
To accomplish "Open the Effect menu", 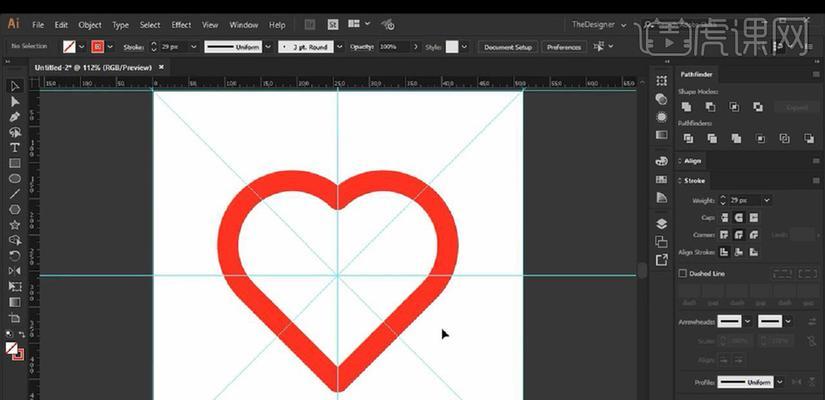I will (181, 25).
